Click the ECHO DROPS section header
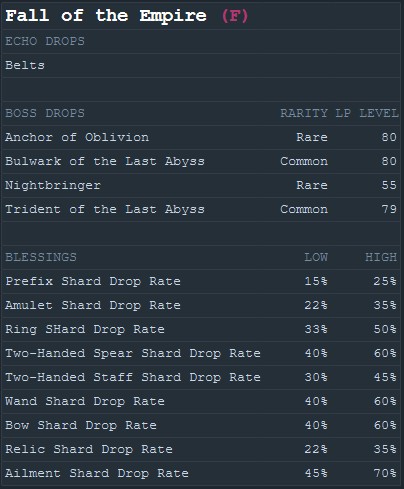404x489 pixels. [x=45, y=41]
